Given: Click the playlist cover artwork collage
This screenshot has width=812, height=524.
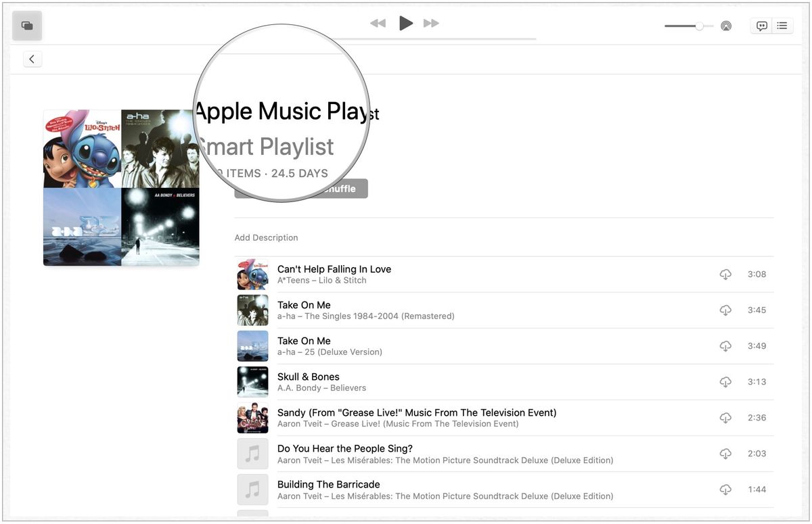Looking at the screenshot, I should pyautogui.click(x=121, y=187).
